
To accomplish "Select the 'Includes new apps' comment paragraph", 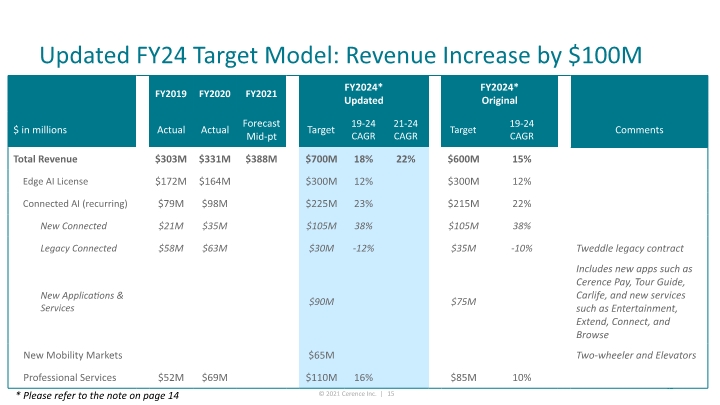I will [x=634, y=302].
